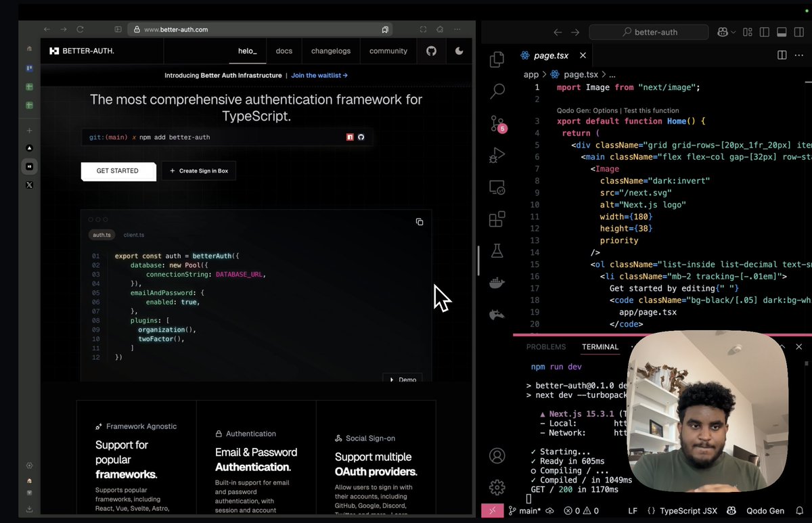Toggle the primary side bar visibility
Screen dimensions: 812x523
(x=765, y=32)
